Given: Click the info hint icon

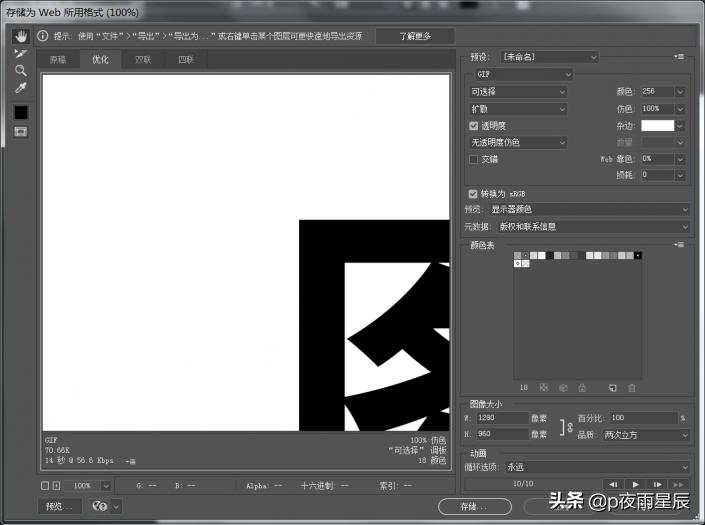Looking at the screenshot, I should point(43,36).
